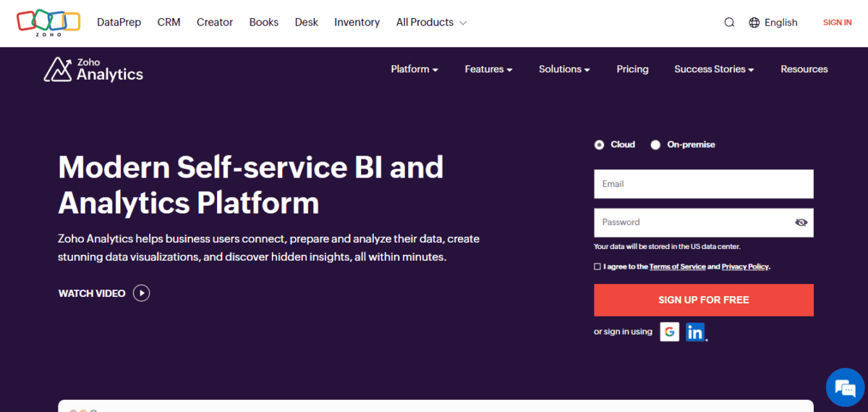
Task: Open the live chat bubble icon
Action: [x=846, y=389]
